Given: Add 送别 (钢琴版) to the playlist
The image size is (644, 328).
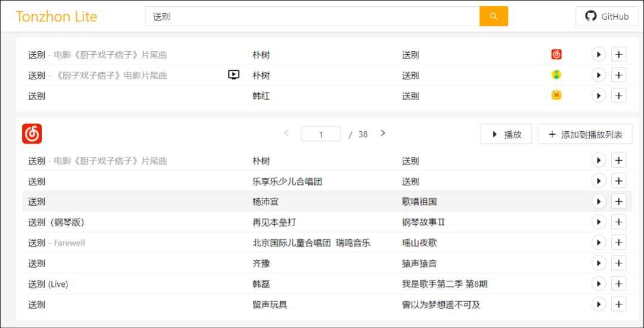Looking at the screenshot, I should (x=619, y=222).
